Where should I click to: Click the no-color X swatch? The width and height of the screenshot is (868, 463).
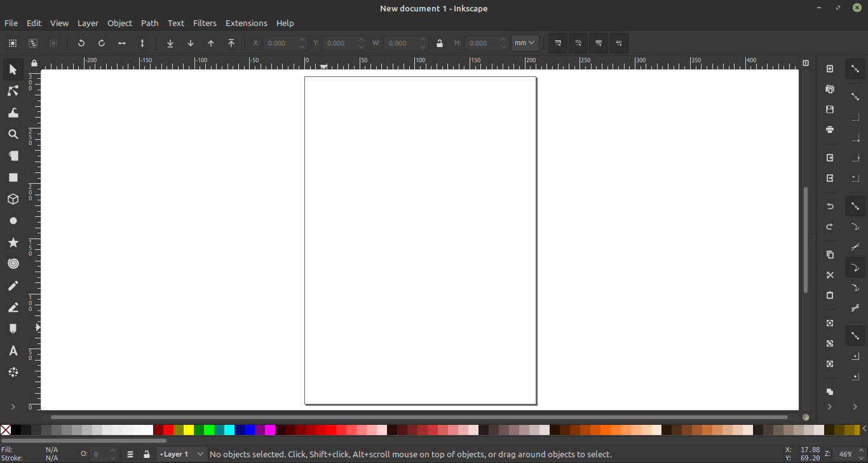pos(6,430)
